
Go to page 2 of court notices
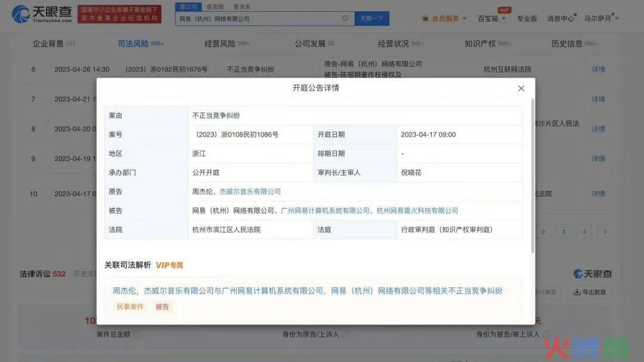pyautogui.click(x=543, y=232)
